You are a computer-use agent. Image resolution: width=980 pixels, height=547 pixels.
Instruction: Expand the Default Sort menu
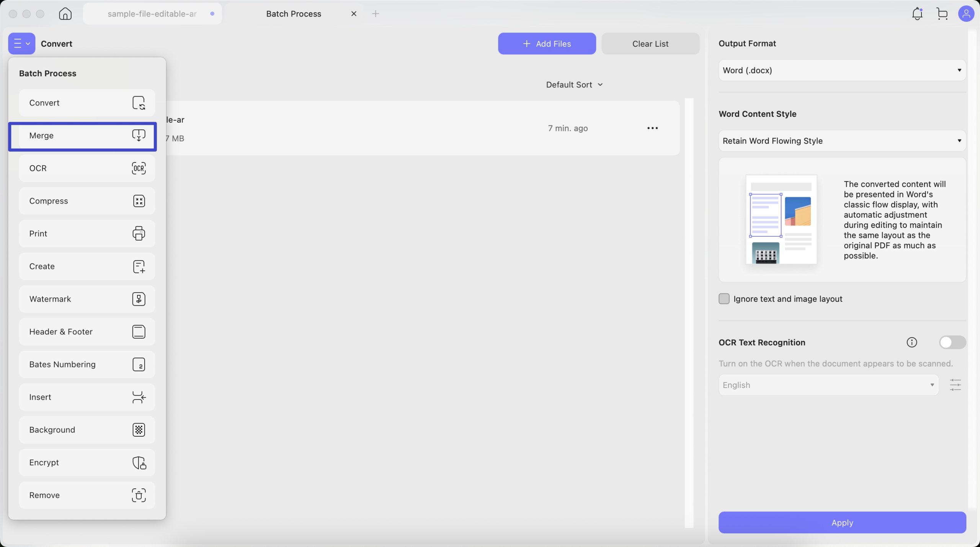tap(574, 85)
